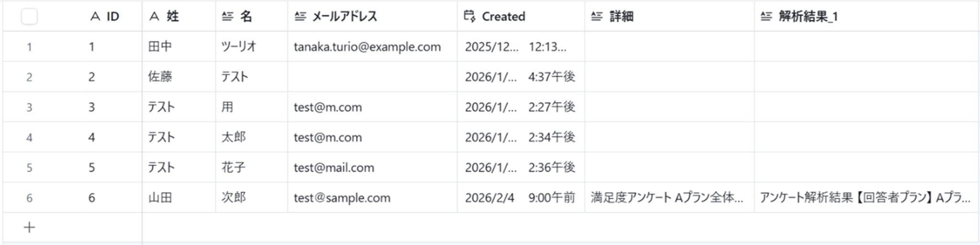Add a new row with the plus icon
This screenshot has width=980, height=245.
(29, 227)
